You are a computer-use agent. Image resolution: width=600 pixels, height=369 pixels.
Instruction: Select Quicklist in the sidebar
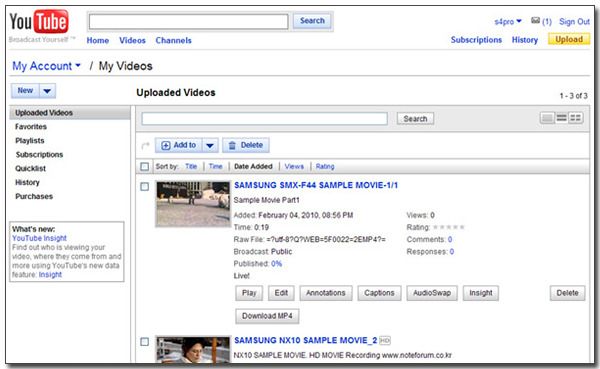pyautogui.click(x=31, y=168)
